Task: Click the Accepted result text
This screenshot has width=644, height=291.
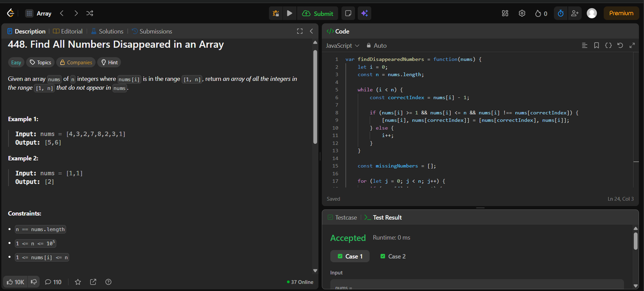Action: pyautogui.click(x=348, y=237)
